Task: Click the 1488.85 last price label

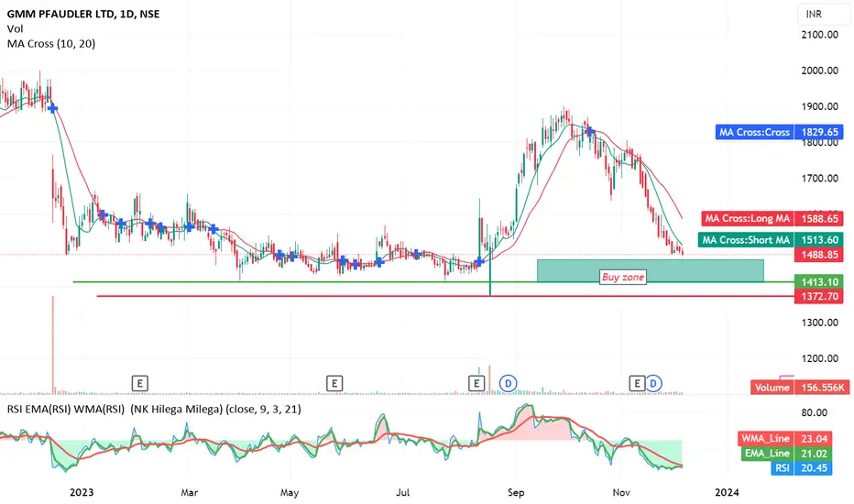Action: pos(819,255)
